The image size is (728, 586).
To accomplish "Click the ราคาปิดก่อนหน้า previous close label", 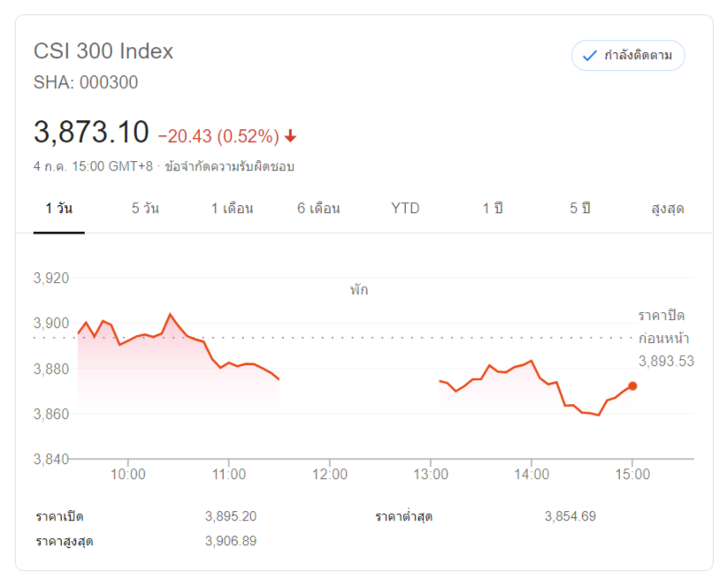I will 663,327.
